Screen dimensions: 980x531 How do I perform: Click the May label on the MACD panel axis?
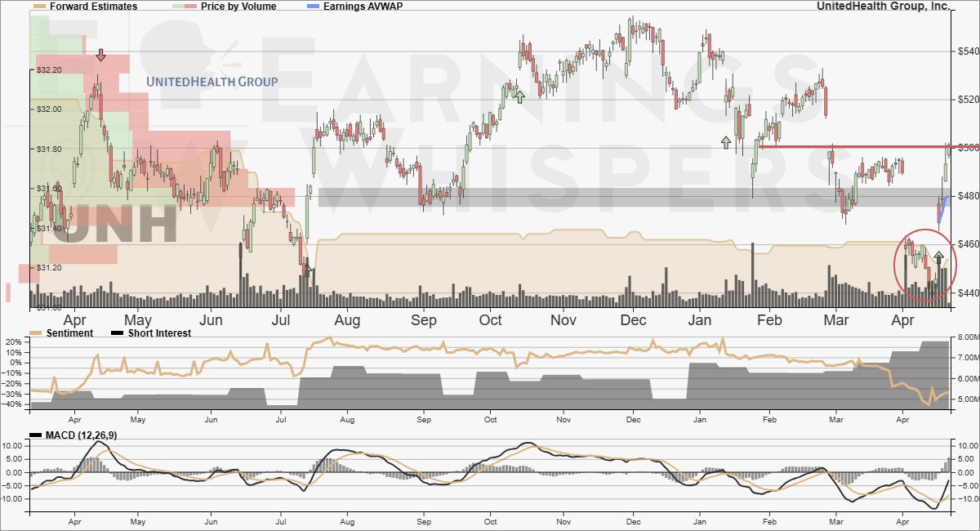(138, 521)
